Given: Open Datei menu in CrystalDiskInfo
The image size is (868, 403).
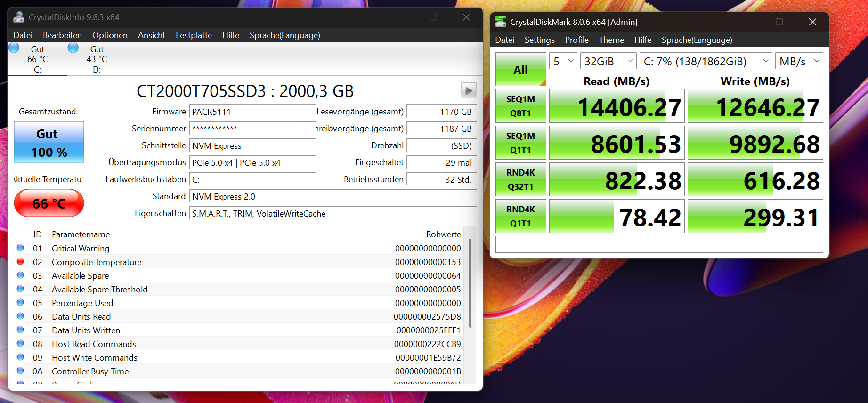Looking at the screenshot, I should pyautogui.click(x=23, y=35).
